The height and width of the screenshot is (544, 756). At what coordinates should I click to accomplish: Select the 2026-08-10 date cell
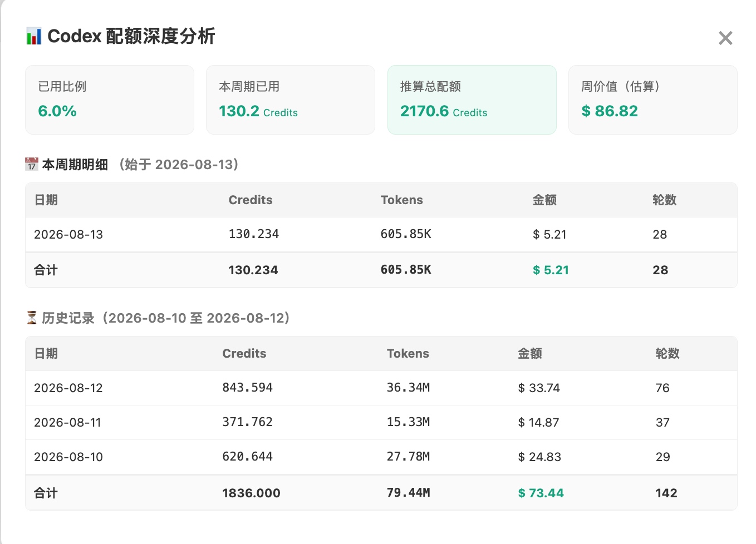tap(68, 457)
